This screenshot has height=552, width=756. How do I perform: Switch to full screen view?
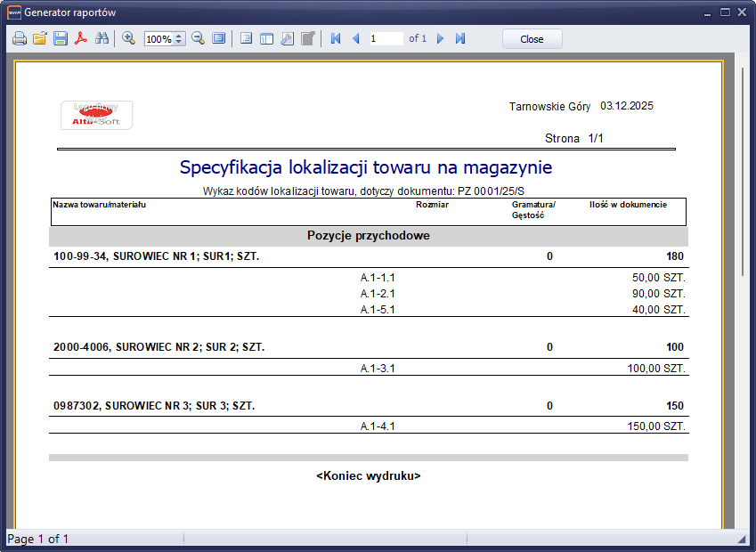coord(218,39)
